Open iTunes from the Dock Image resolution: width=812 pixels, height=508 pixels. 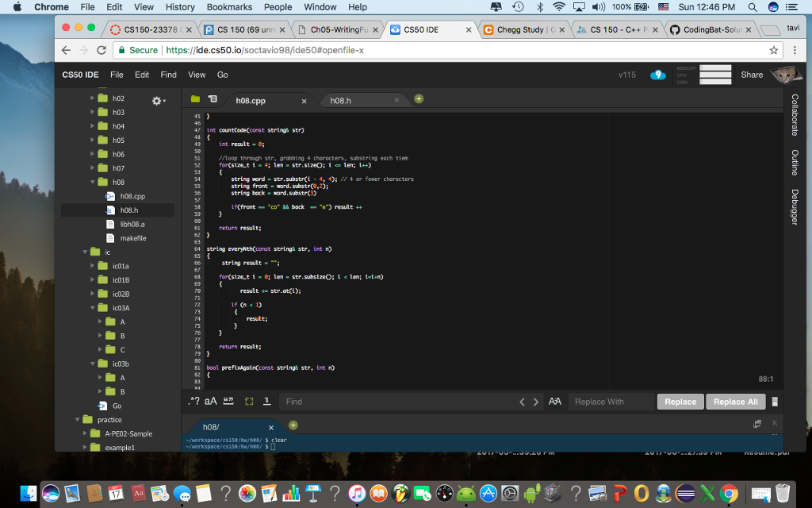[x=357, y=494]
